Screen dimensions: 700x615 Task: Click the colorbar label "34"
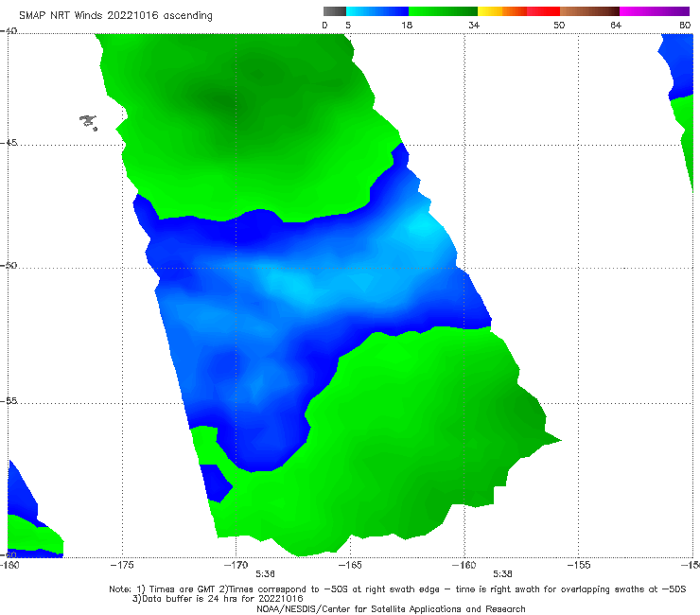474,25
